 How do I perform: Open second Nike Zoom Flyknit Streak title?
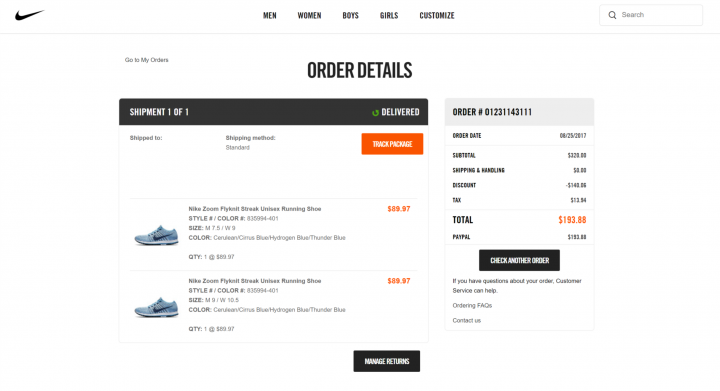coord(255,281)
